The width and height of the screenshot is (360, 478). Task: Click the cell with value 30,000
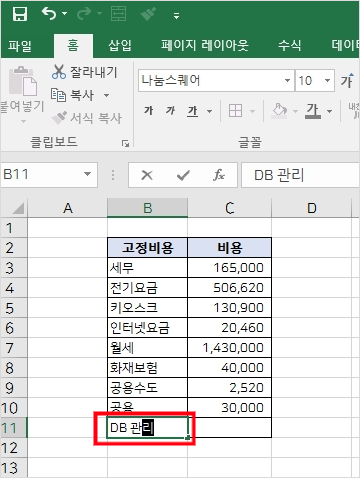[230, 408]
